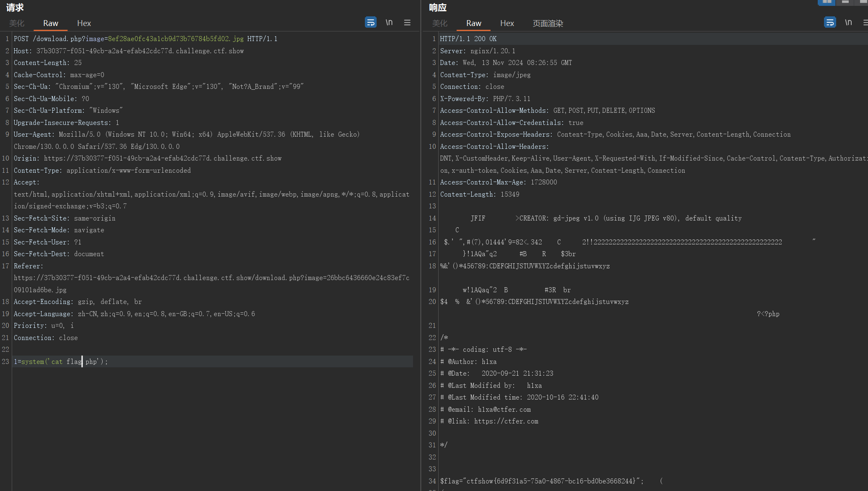Switch response view to 美化 tab
The image size is (868, 491).
pos(440,23)
